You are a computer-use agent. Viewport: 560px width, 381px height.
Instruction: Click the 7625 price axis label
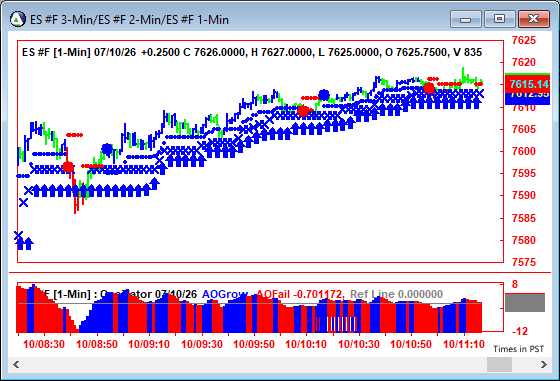[x=524, y=40]
